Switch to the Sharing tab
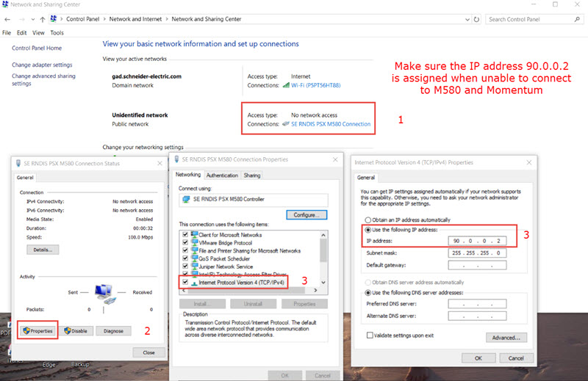Viewport: 588px width, 381px height. [252, 175]
